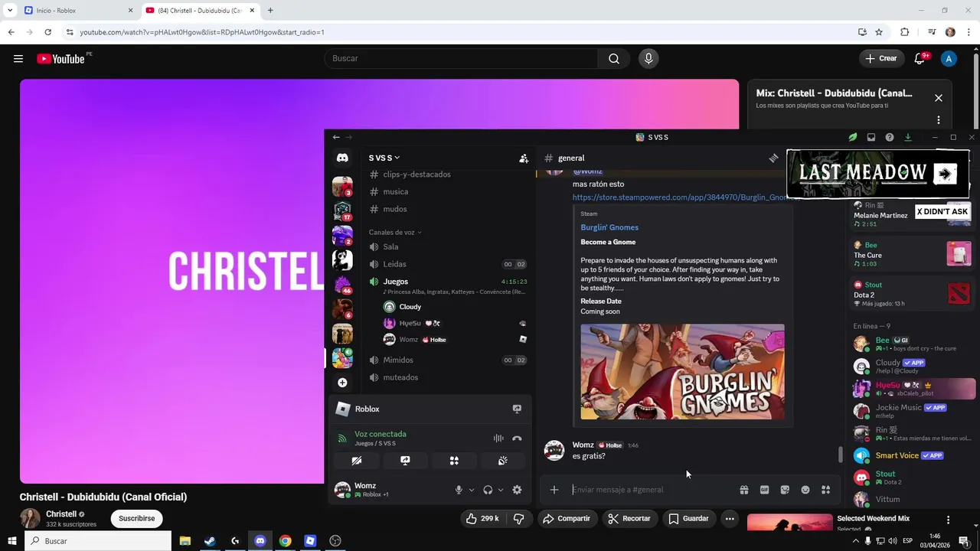Toggle microphone mute in Discord user panel
This screenshot has height=551, width=980.
tap(459, 490)
